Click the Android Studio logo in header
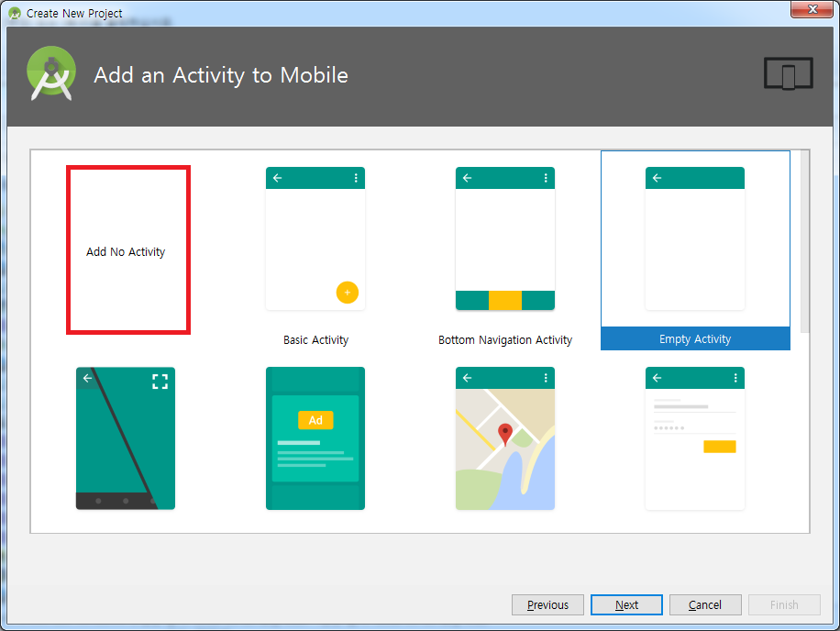 click(x=51, y=73)
